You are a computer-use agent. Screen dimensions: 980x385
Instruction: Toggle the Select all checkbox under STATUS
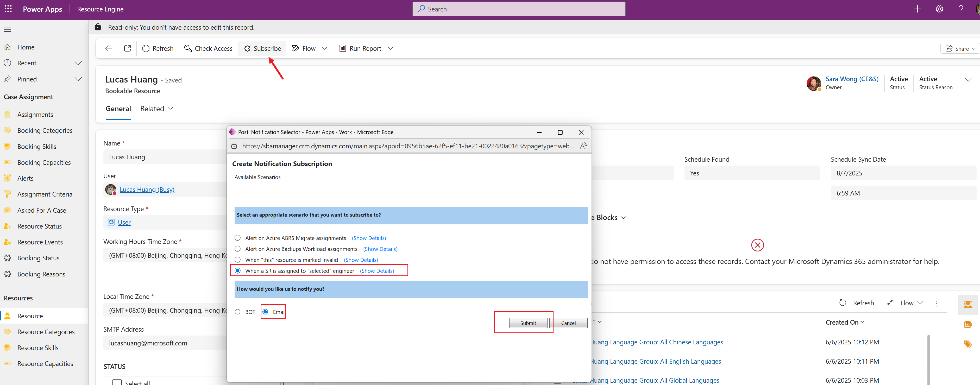pyautogui.click(x=117, y=382)
